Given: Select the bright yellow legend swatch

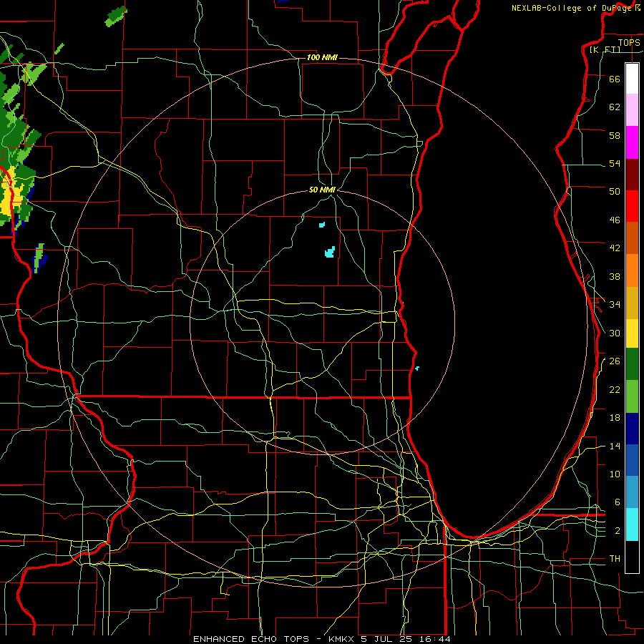Looking at the screenshot, I should [x=632, y=333].
